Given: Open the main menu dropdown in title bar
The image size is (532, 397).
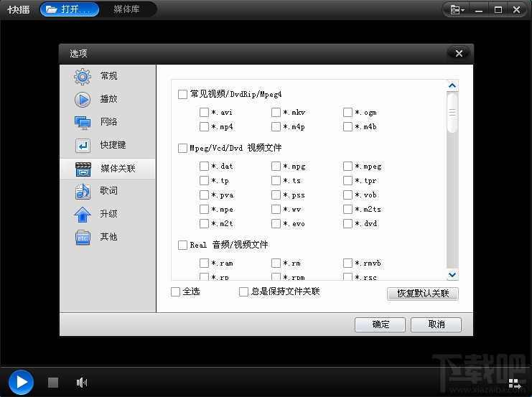Looking at the screenshot, I should tap(457, 10).
